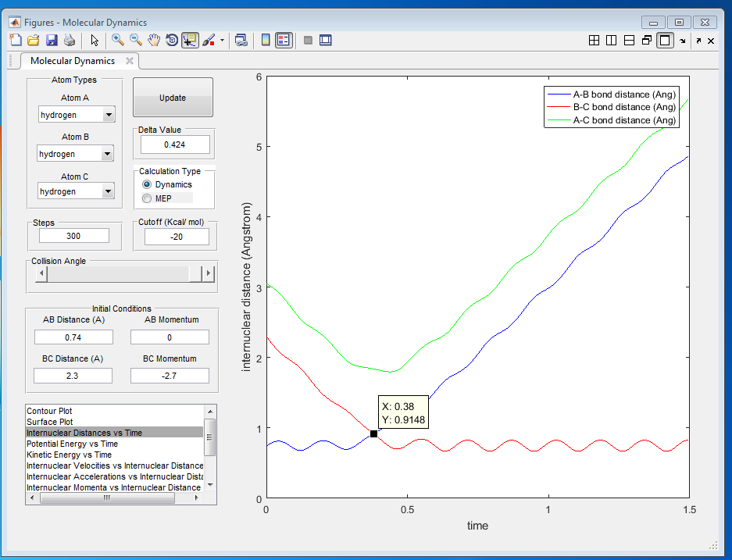
Task: Click the Zoom In magnifier tool
Action: pos(118,41)
